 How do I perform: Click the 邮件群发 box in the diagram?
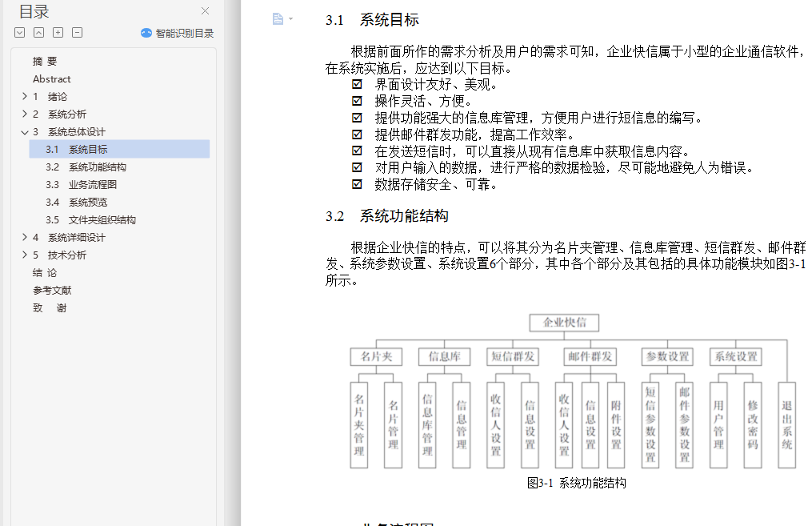(x=590, y=356)
